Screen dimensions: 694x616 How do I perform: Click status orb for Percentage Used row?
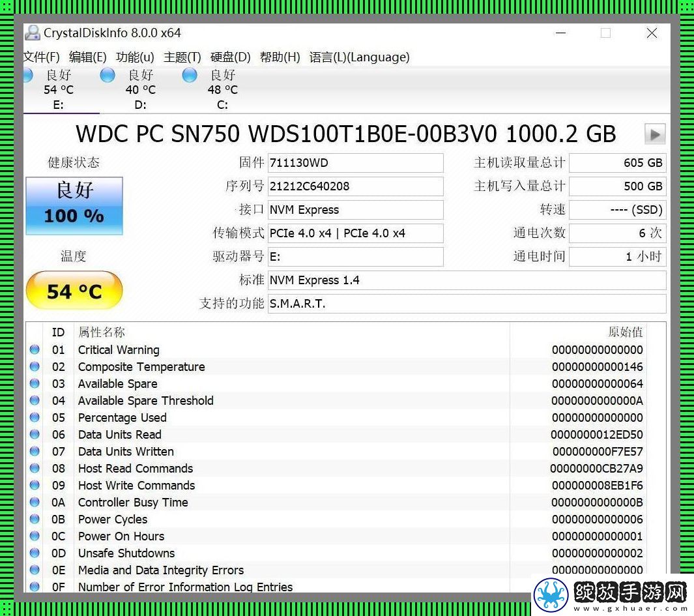pyautogui.click(x=35, y=417)
